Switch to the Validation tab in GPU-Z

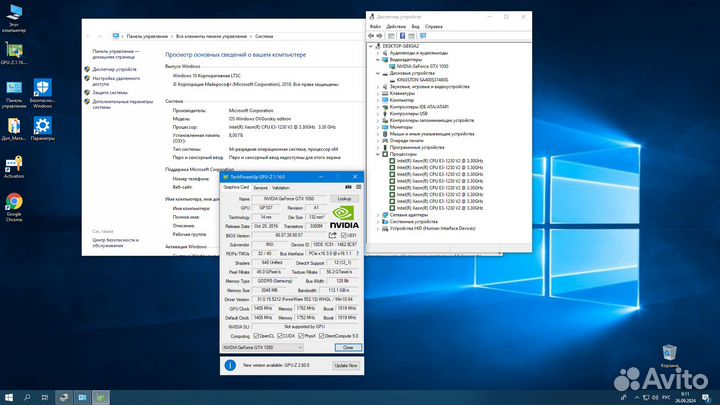click(x=281, y=188)
